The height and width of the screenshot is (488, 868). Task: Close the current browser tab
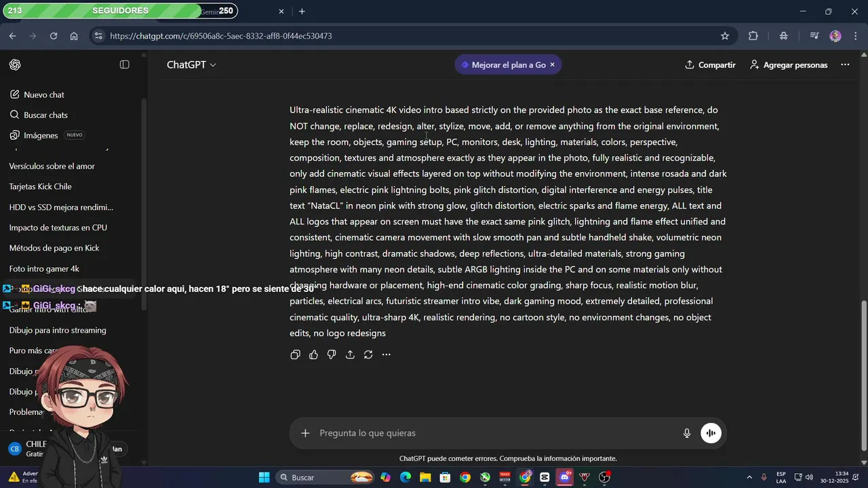(281, 12)
